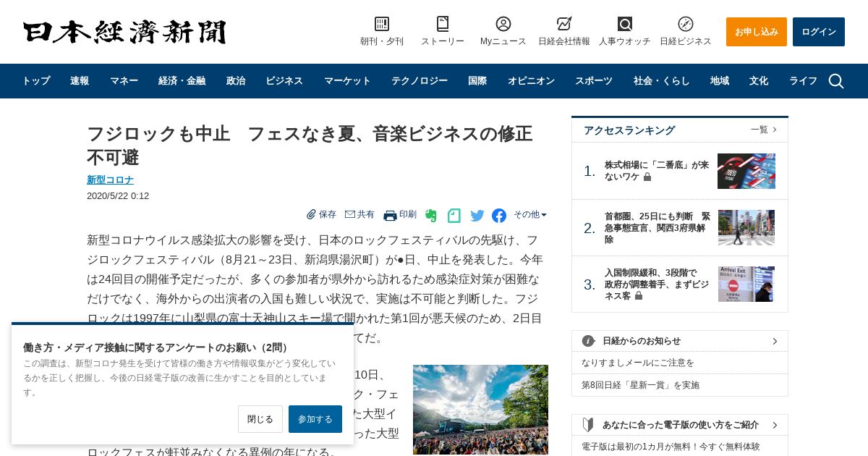Open the Myニュース profile icon
Viewport: 868px width, 456px height.
(x=503, y=24)
